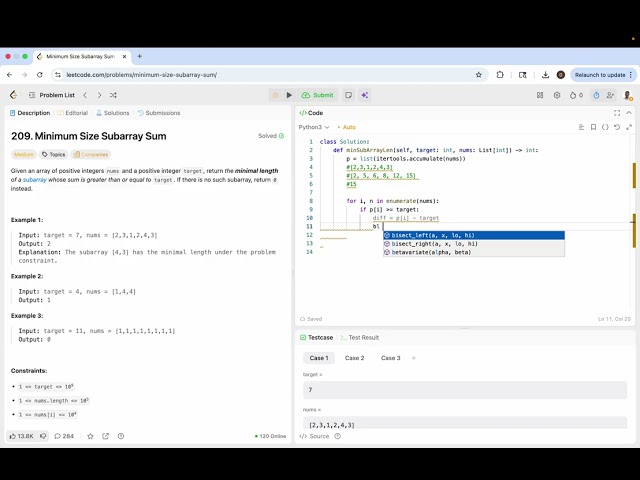Click the shuffle random problem icon
This screenshot has width=640, height=480.
(113, 95)
